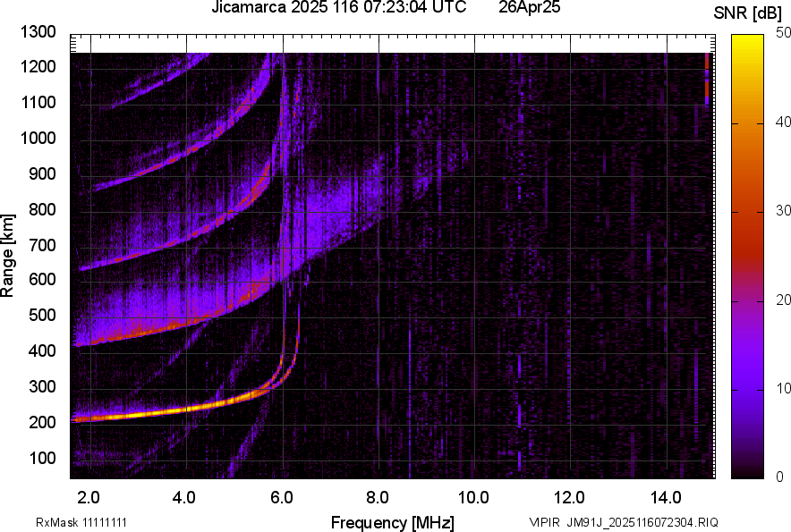This screenshot has width=791, height=532.
Task: Click the 'SNR [dB]' colorbar label
Action: pyautogui.click(x=748, y=13)
